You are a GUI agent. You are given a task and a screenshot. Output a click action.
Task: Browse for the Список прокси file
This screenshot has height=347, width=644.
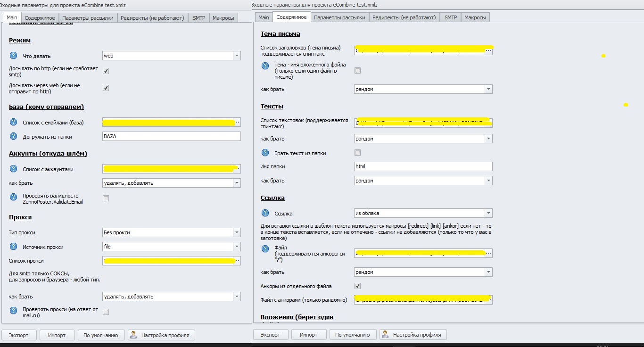(x=237, y=261)
